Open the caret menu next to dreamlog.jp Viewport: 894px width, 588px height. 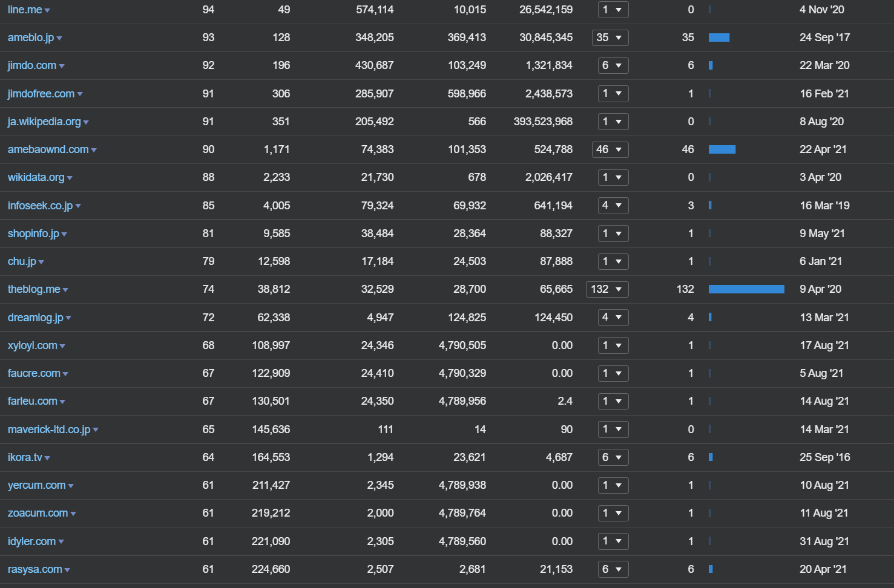pyautogui.click(x=68, y=318)
